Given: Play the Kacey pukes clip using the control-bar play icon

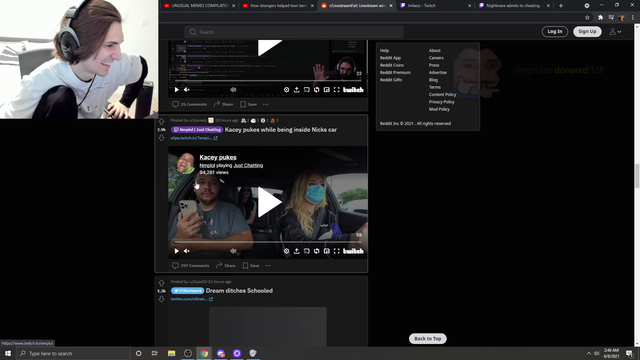Looking at the screenshot, I should 177,251.
